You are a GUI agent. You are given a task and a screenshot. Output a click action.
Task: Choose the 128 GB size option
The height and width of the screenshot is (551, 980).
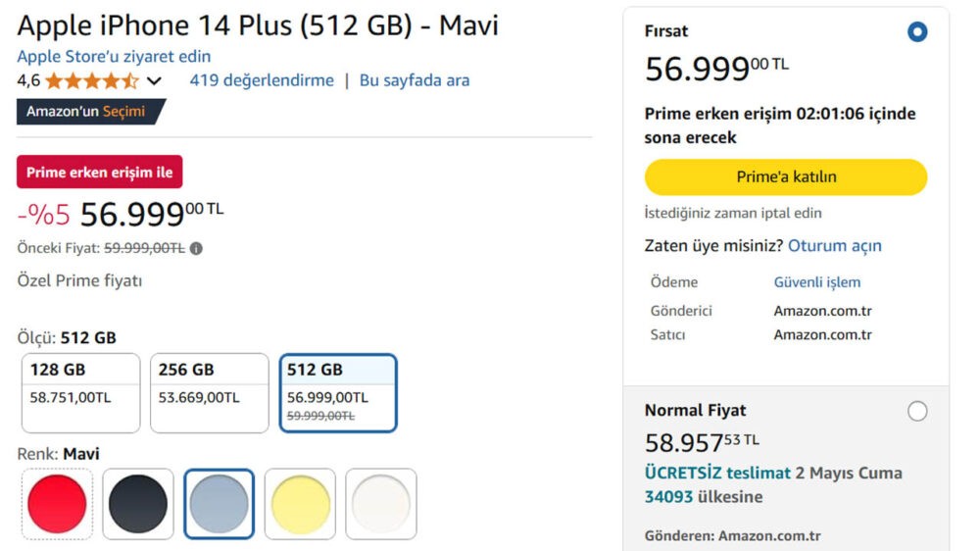coord(81,392)
